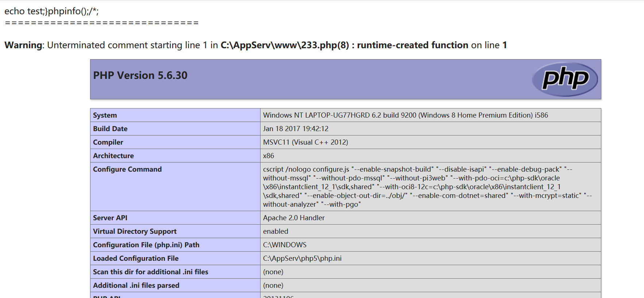Screen dimensions: 644x298
Task: Select the Configure Command label
Action: pyautogui.click(x=127, y=169)
